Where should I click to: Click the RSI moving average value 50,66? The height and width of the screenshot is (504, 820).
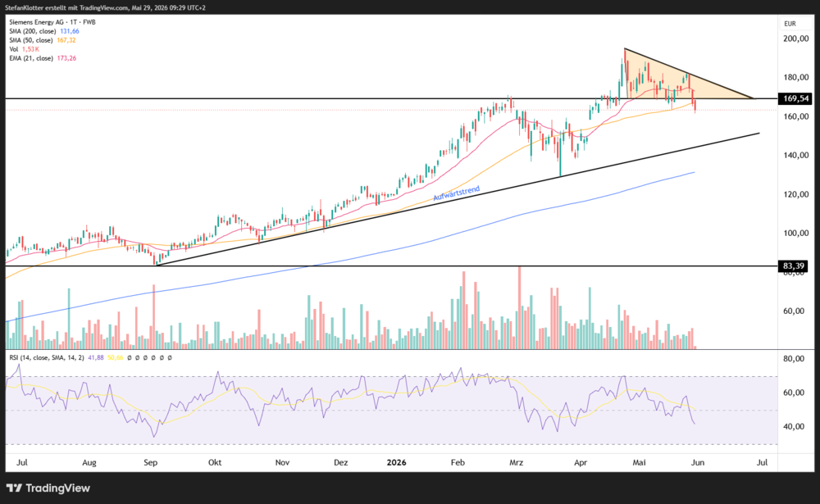[115, 357]
